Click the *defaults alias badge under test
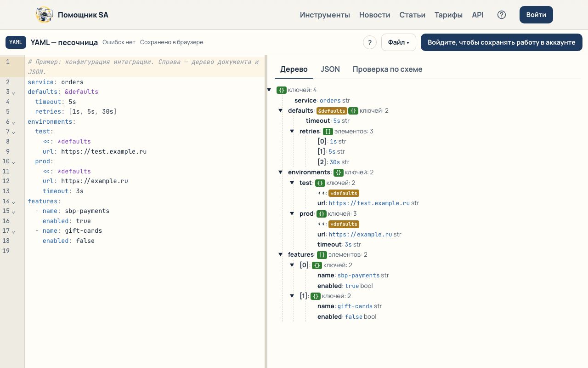The width and height of the screenshot is (588, 368). pyautogui.click(x=344, y=193)
